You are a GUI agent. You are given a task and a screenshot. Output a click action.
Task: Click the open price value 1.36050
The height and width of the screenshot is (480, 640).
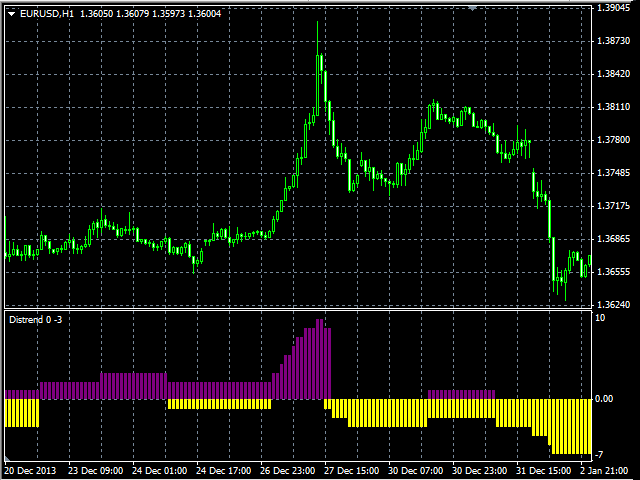(x=96, y=14)
